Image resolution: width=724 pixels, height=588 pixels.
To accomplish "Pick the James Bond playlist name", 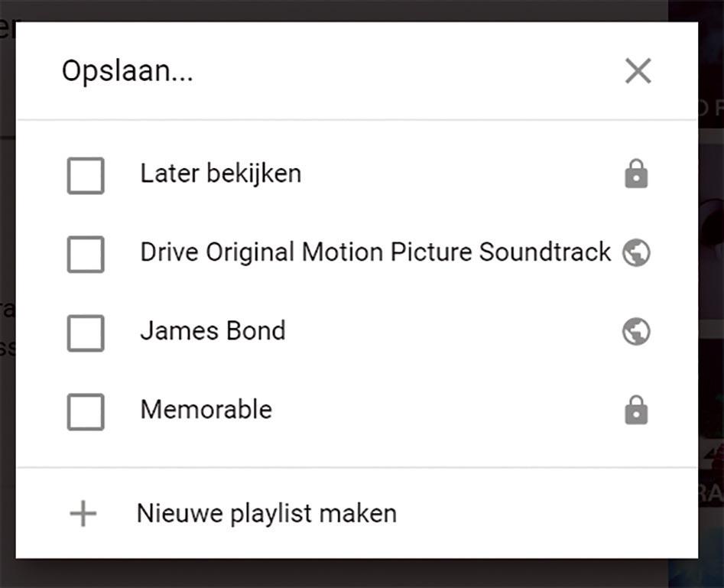I will [x=213, y=331].
